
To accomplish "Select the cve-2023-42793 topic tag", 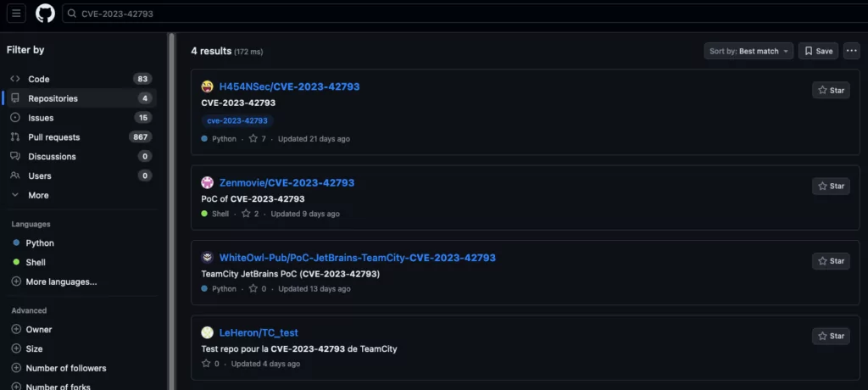I will pyautogui.click(x=237, y=120).
